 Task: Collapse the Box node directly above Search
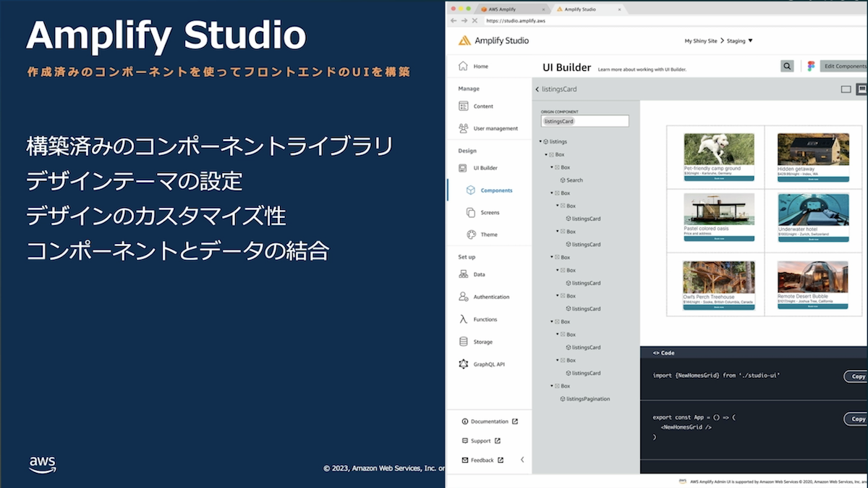click(x=552, y=167)
